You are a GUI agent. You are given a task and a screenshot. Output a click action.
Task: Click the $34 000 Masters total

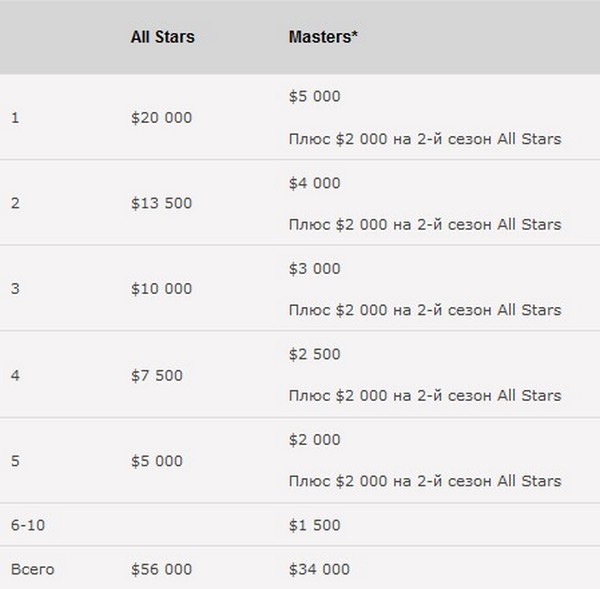pyautogui.click(x=319, y=569)
